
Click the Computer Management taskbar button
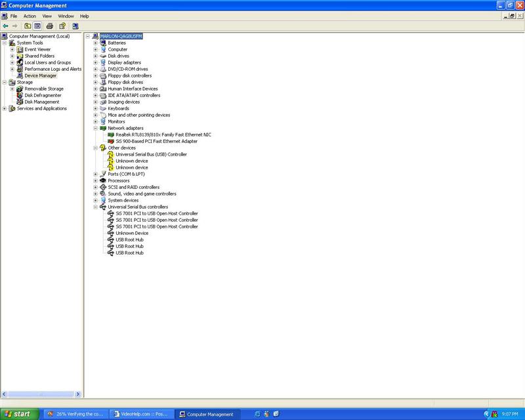point(206,414)
